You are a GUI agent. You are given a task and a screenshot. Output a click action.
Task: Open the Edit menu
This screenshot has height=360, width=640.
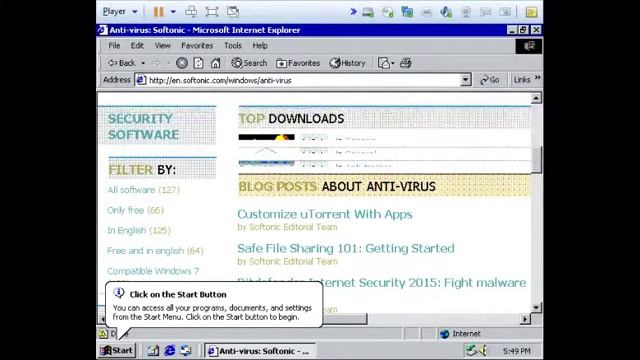pyautogui.click(x=137, y=46)
